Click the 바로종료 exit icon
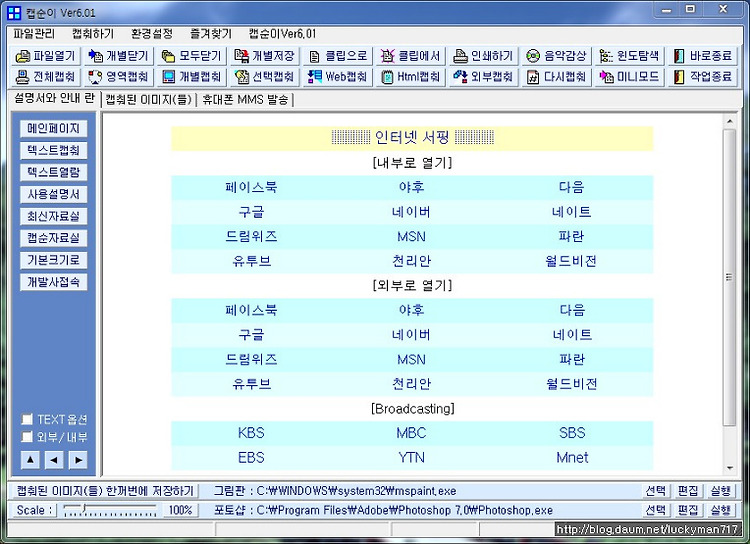This screenshot has height=544, width=750. (679, 56)
